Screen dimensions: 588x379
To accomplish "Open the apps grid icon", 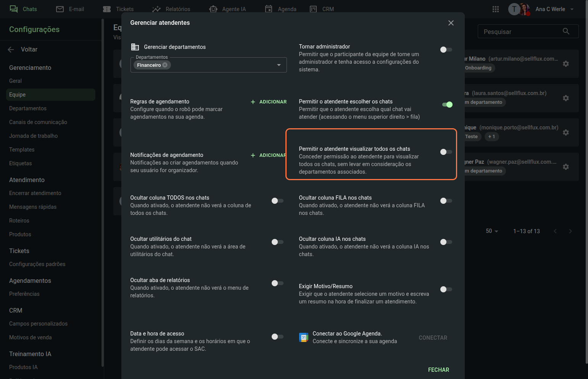I will click(x=496, y=9).
